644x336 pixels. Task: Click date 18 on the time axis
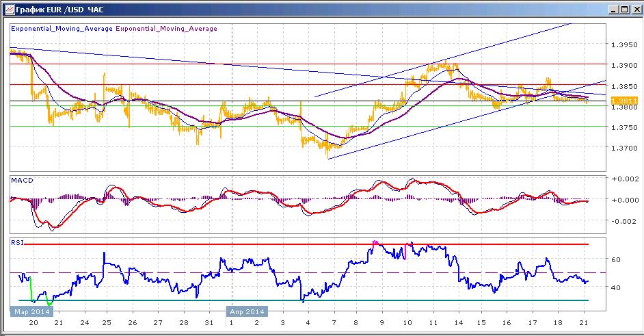pyautogui.click(x=558, y=323)
